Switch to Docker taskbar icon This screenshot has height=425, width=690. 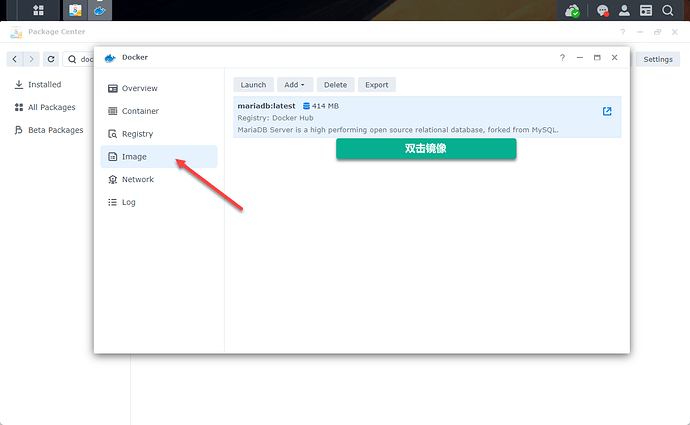[100, 10]
